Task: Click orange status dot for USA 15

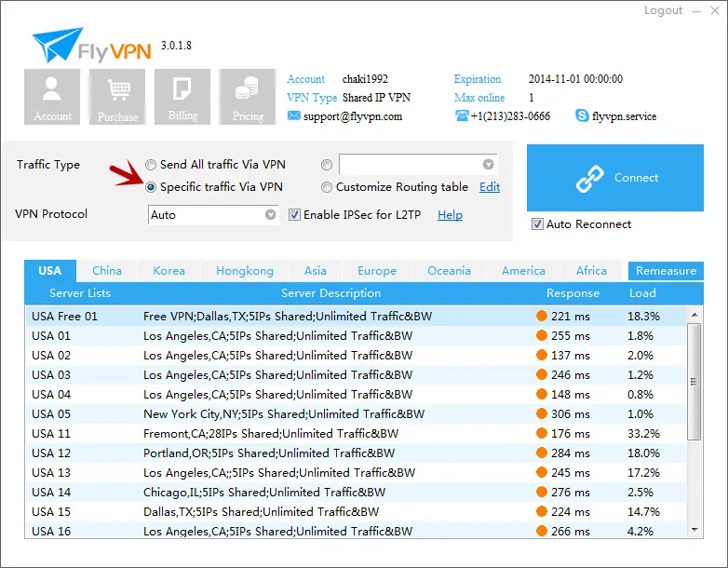Action: (542, 511)
